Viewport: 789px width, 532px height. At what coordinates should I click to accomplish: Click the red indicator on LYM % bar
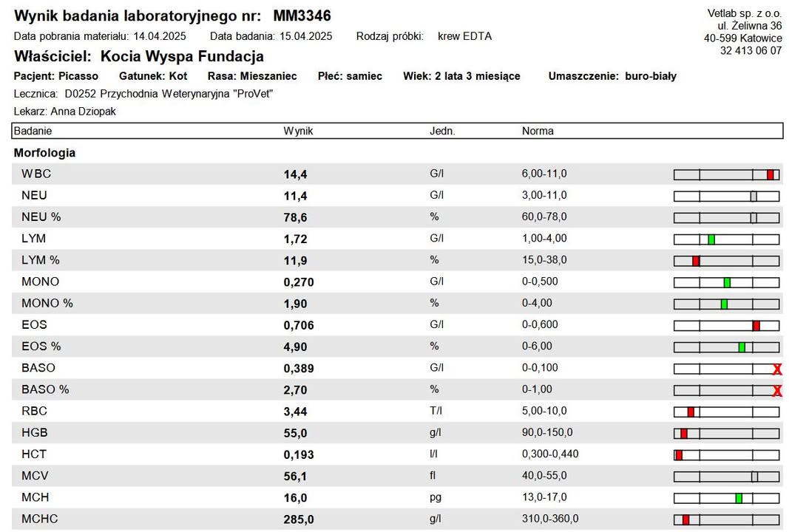point(696,261)
